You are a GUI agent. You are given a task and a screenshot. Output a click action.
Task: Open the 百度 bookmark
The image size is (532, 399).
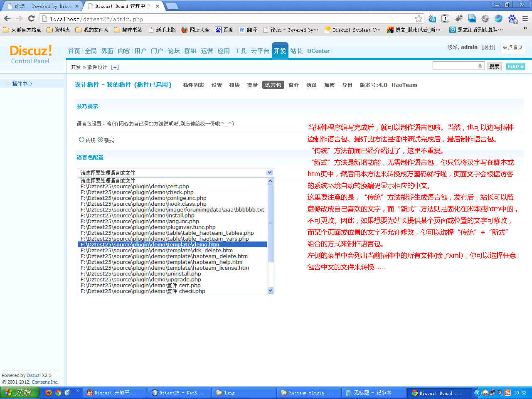pos(224,30)
